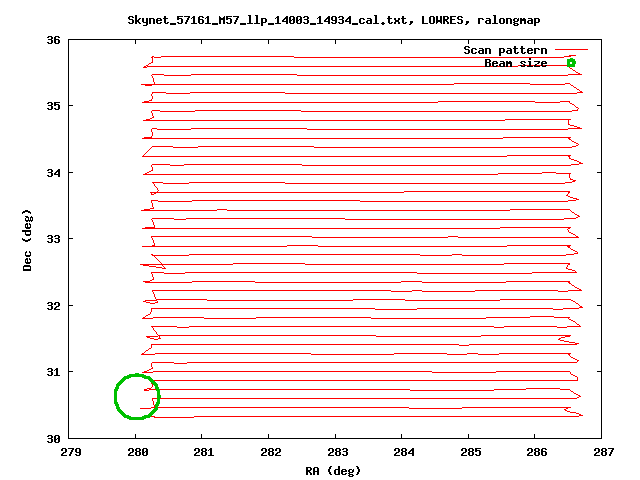The image size is (640, 480).
Task: Click the 'Scan pattern' legend label
Action: click(505, 50)
